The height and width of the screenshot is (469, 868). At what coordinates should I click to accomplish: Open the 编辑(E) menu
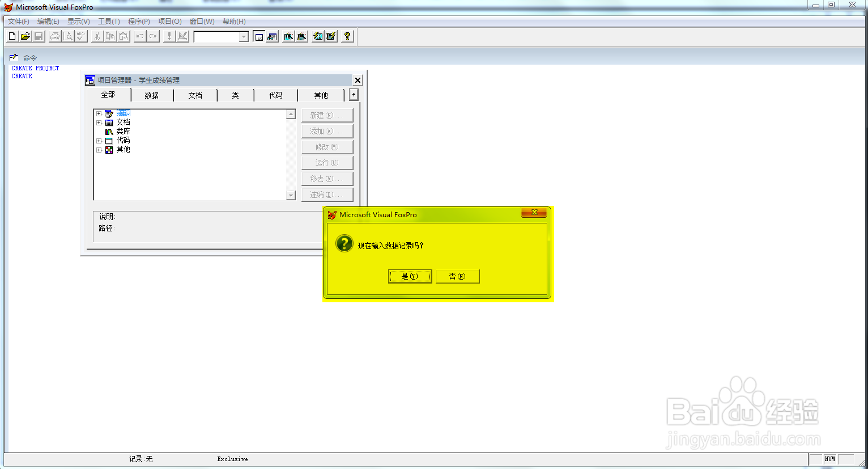(x=48, y=22)
